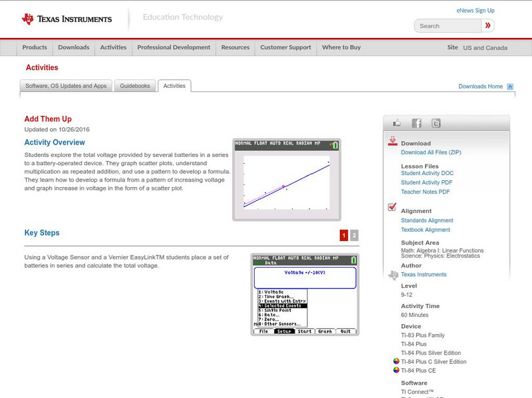Open Textbook Alignment link

coord(426,230)
